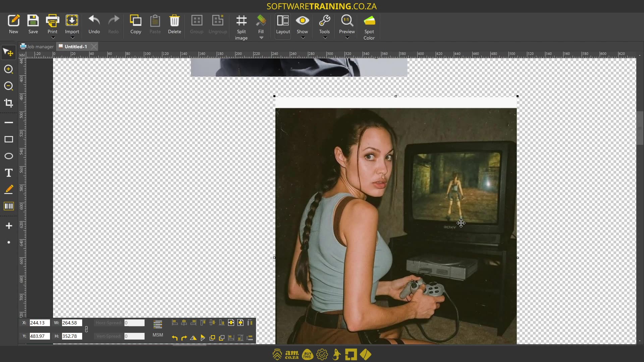Open the Show dropdown arrow
The height and width of the screenshot is (362, 644).
(303, 38)
